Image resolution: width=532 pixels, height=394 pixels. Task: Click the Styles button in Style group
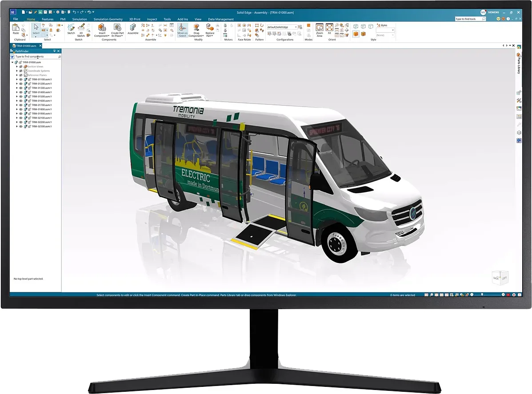[382, 25]
